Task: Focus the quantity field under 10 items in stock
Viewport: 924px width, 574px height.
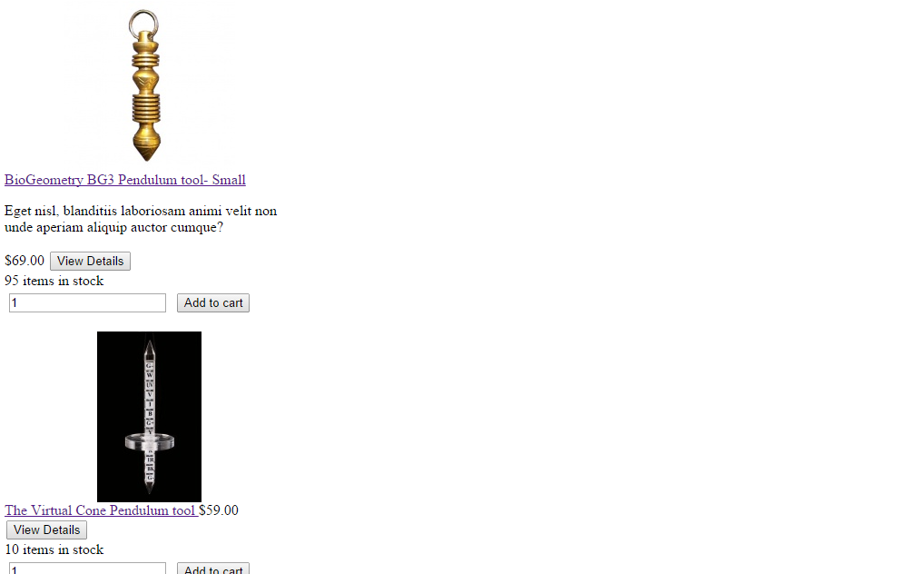Action: 87,569
